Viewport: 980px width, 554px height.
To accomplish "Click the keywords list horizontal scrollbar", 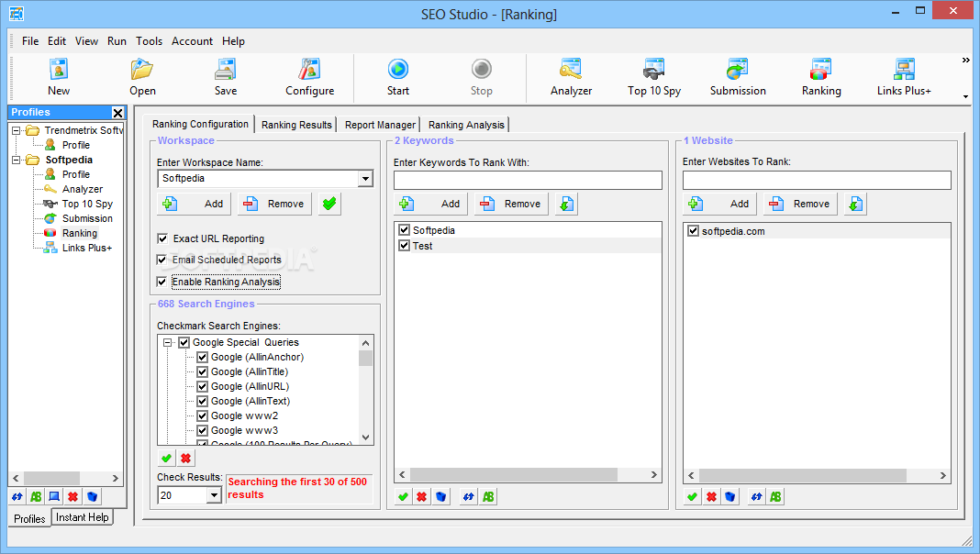I will tap(528, 475).
